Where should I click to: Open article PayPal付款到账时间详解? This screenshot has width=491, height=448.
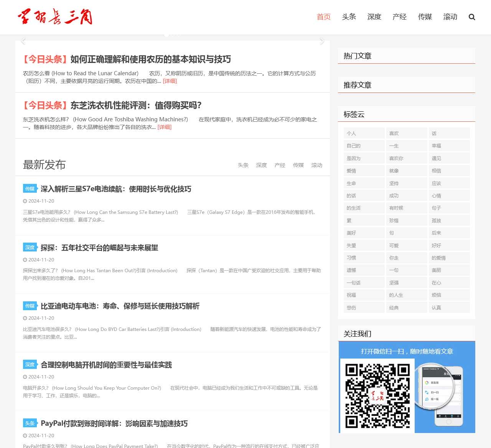click(x=114, y=423)
